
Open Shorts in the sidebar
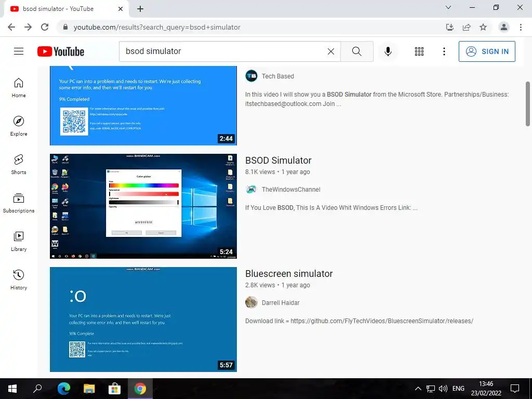(19, 165)
